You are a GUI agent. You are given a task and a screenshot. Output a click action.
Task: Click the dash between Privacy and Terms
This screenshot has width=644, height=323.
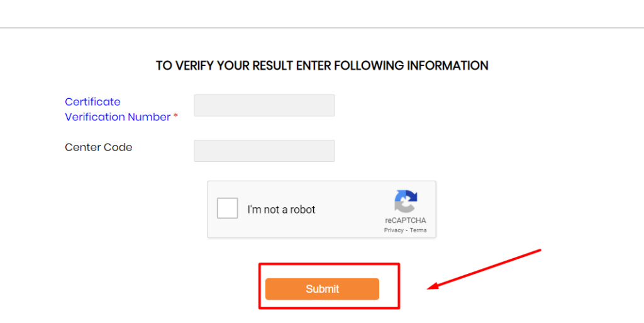pyautogui.click(x=407, y=230)
